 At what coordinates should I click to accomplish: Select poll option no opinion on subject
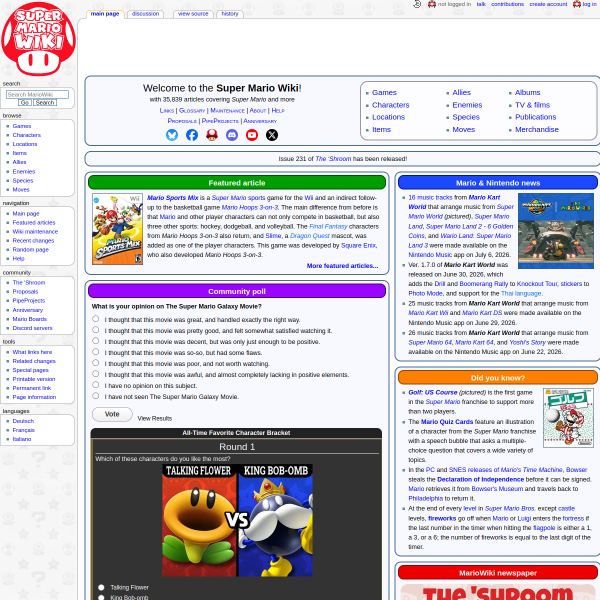coord(96,385)
